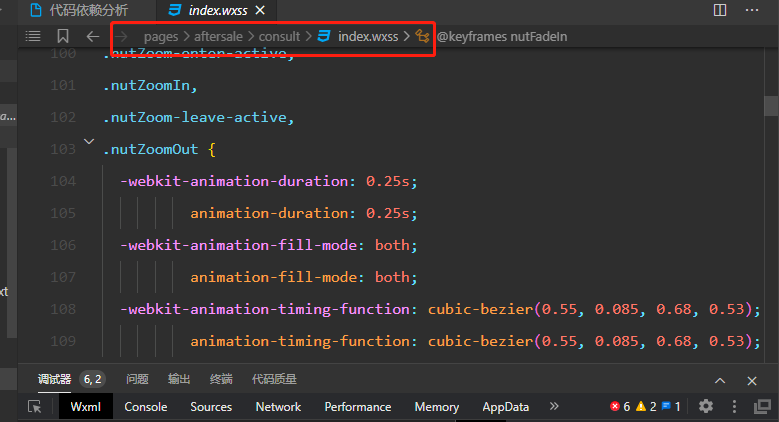Open the Sources devtools tab

click(211, 407)
